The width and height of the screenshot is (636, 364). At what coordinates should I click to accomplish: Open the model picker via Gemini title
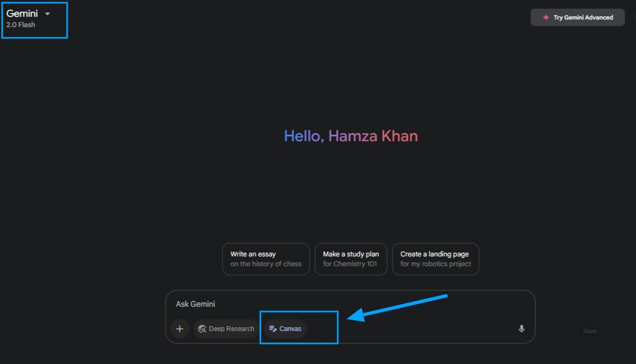coord(22,14)
